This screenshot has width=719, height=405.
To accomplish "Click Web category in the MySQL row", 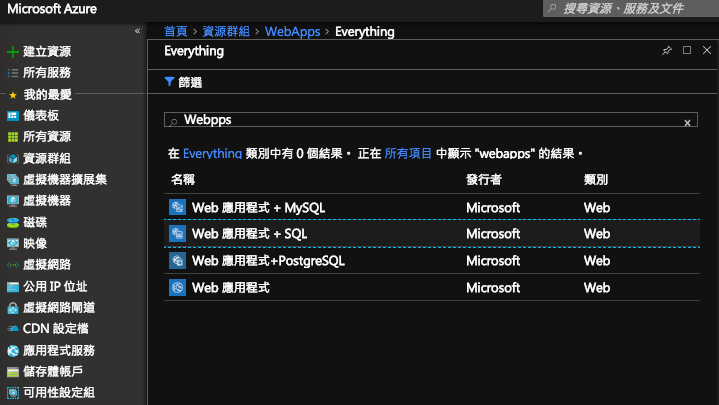I will click(597, 207).
